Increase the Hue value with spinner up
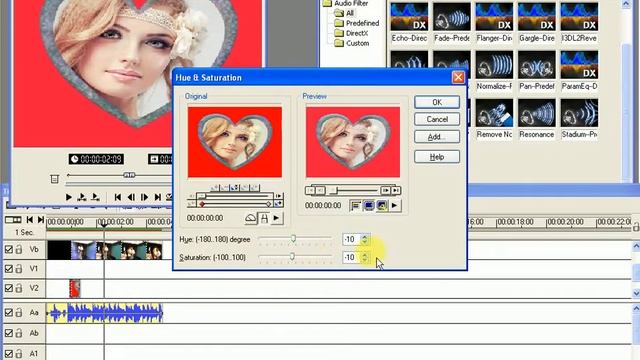 point(364,236)
